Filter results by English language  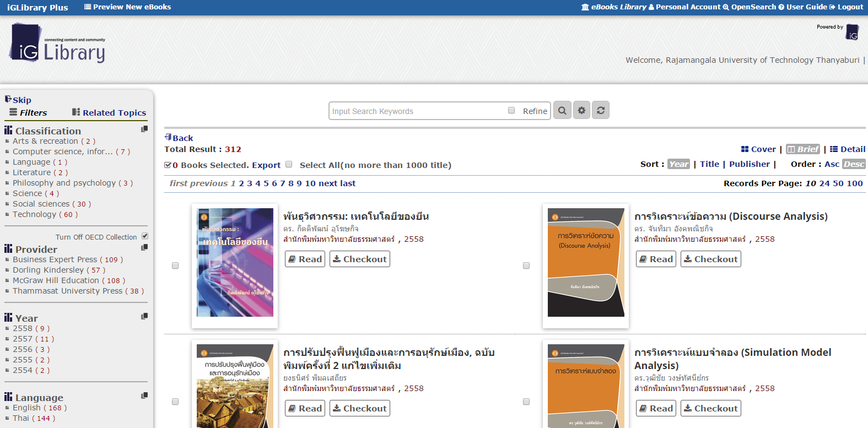40,408
